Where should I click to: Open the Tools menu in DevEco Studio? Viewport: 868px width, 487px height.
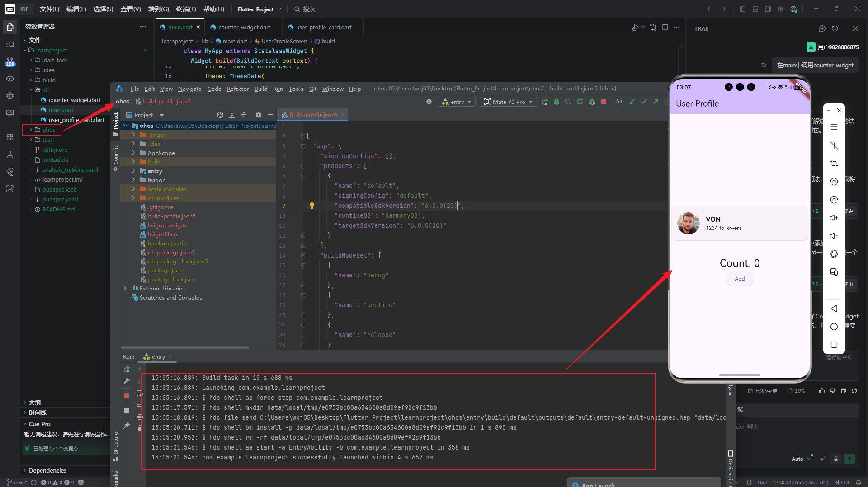(x=296, y=89)
